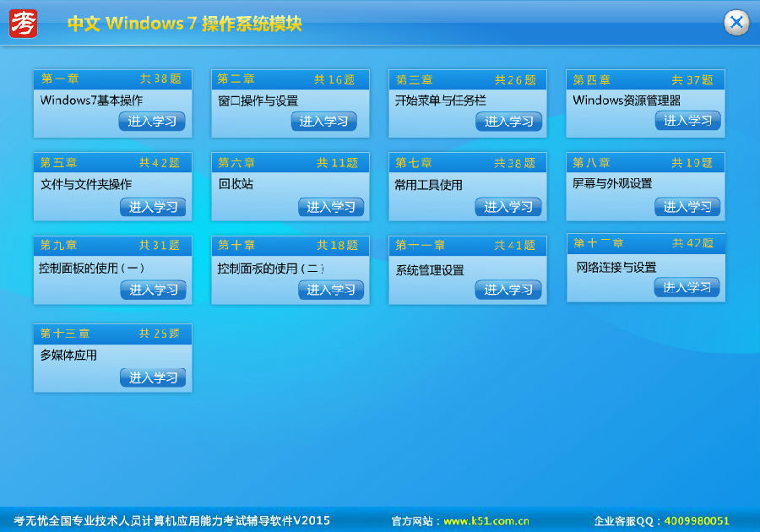The height and width of the screenshot is (532, 760).
Task: Click the red 考 logo icon
Action: [x=24, y=24]
